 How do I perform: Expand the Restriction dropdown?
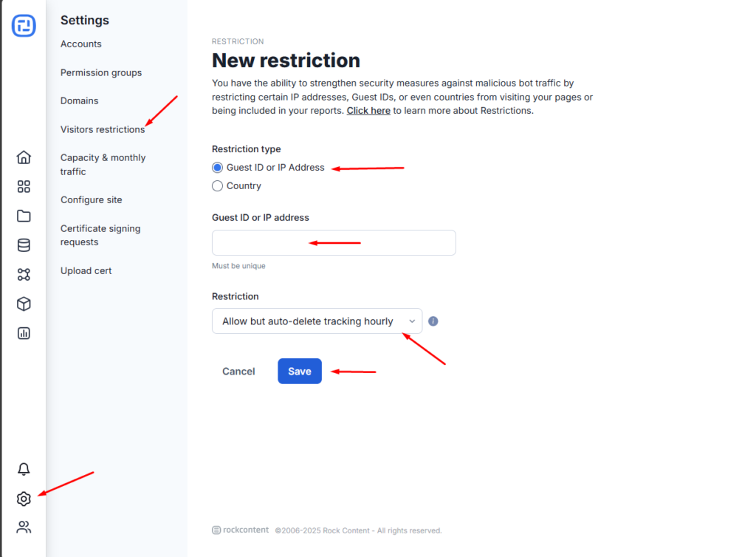(x=317, y=321)
